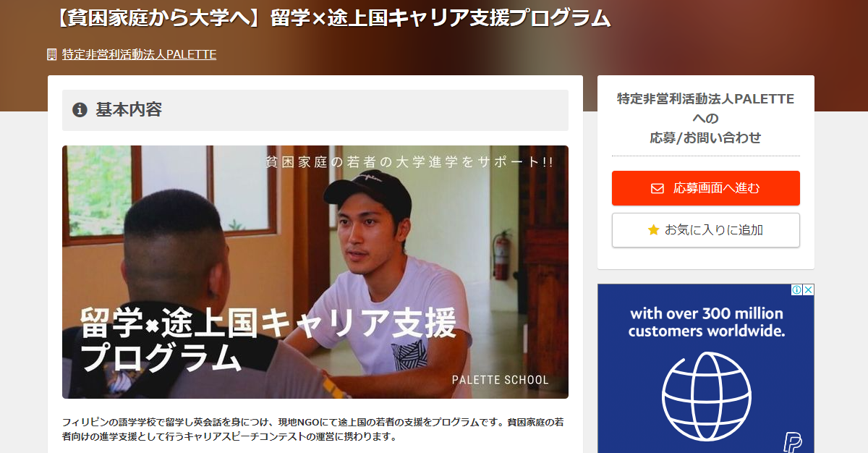The height and width of the screenshot is (453, 868).
Task: Click the yellow star icon on the favorites button
Action: [653, 230]
